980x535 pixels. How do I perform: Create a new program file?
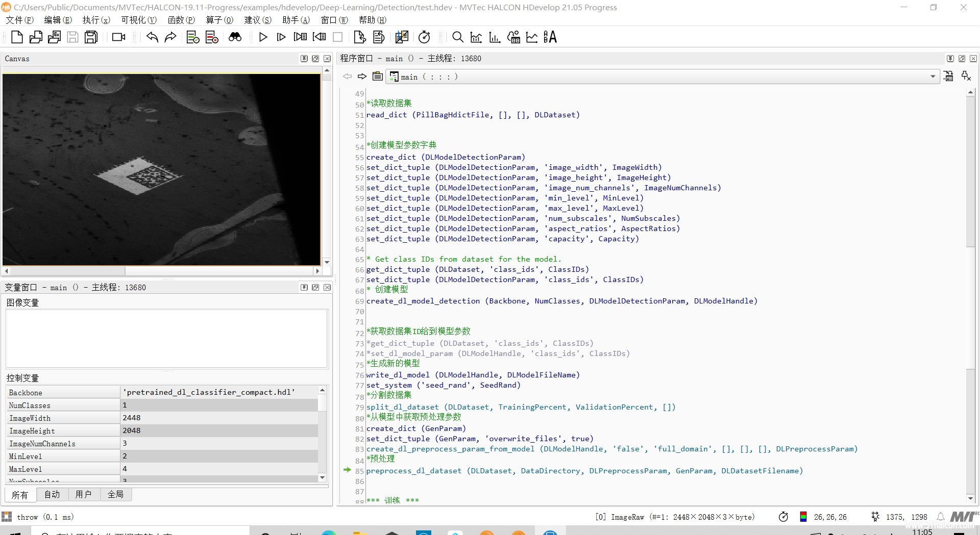pyautogui.click(x=17, y=37)
